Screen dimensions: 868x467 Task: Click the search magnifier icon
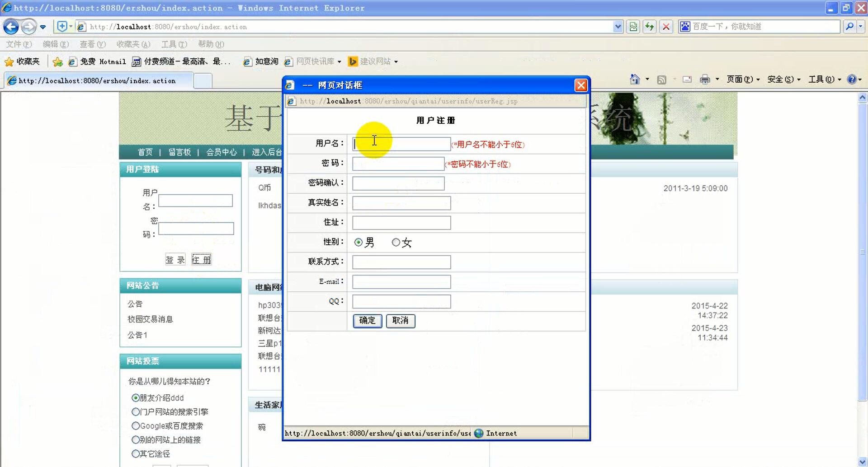(849, 27)
